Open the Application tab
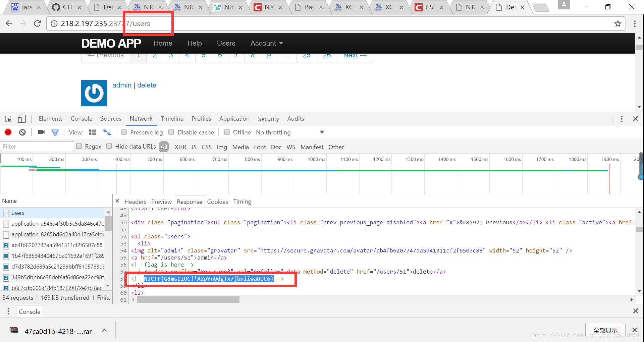644x342 pixels. (234, 119)
